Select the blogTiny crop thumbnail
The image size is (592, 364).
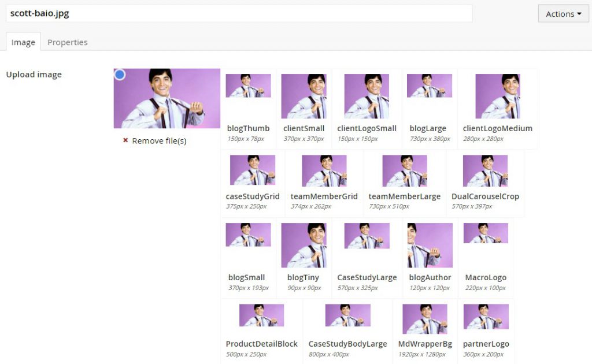tap(304, 245)
